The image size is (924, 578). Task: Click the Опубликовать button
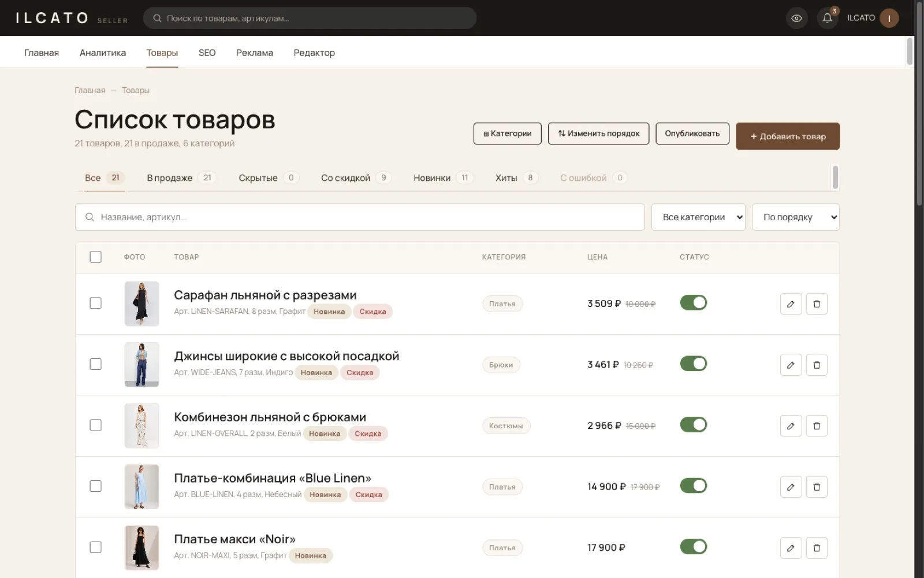point(692,134)
